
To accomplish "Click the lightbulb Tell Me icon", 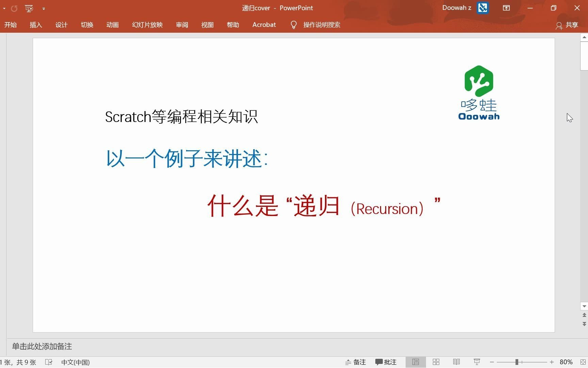I will click(x=294, y=25).
